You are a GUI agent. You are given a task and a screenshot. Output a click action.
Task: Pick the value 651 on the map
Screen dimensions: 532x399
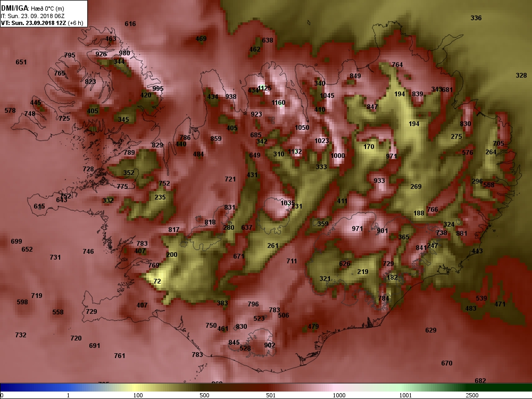(21, 62)
